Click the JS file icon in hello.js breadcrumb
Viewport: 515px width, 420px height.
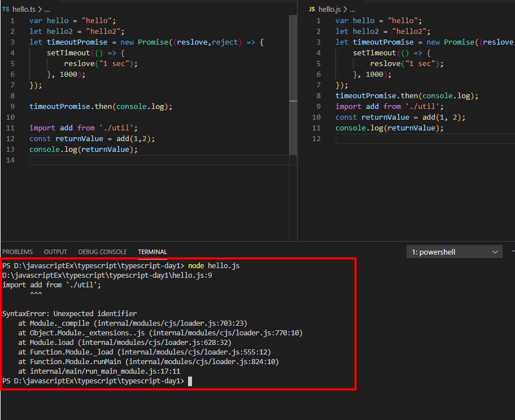pos(312,9)
